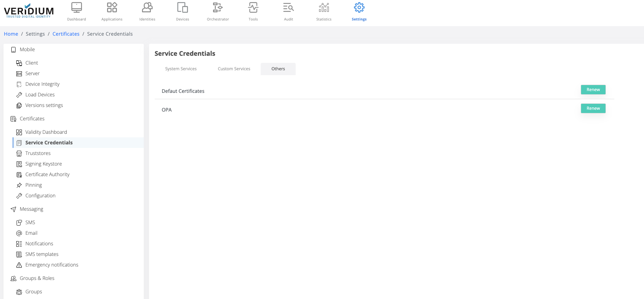Collapse the Messaging sidebar section
The image size is (644, 299).
(x=31, y=209)
